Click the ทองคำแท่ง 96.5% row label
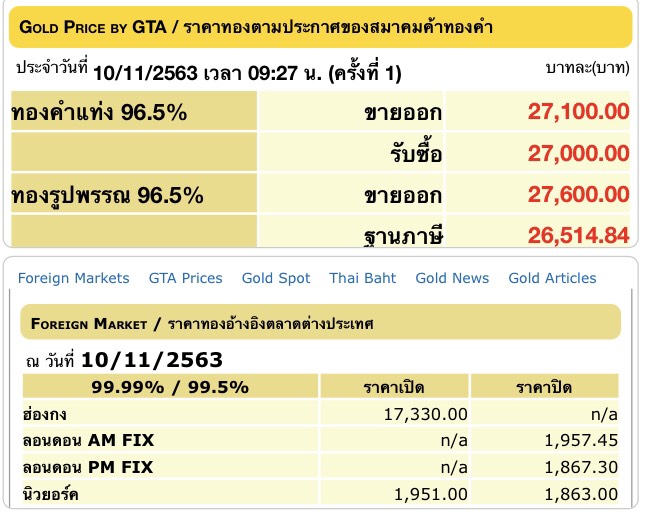This screenshot has height=522, width=657. click(99, 112)
